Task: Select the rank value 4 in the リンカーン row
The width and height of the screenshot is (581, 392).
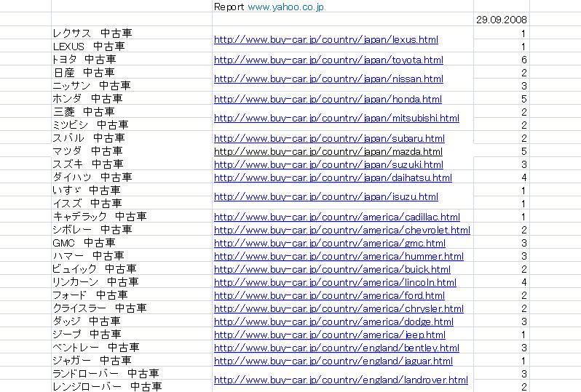Action: click(x=502, y=282)
